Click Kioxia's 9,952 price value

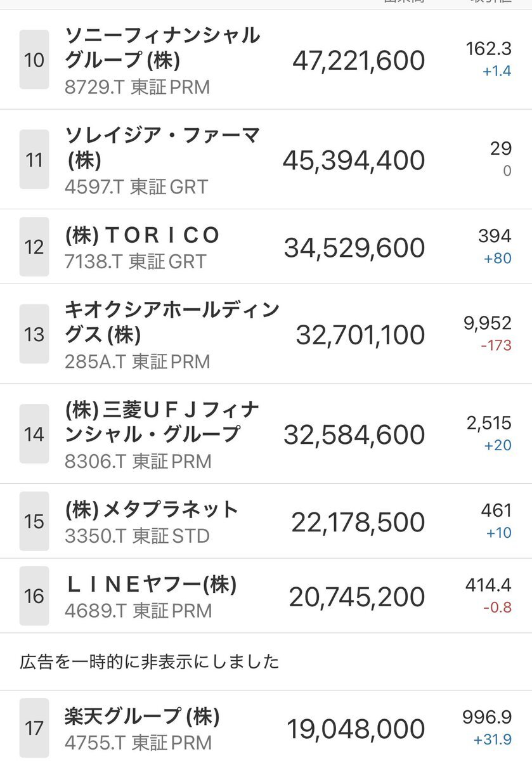(x=487, y=323)
